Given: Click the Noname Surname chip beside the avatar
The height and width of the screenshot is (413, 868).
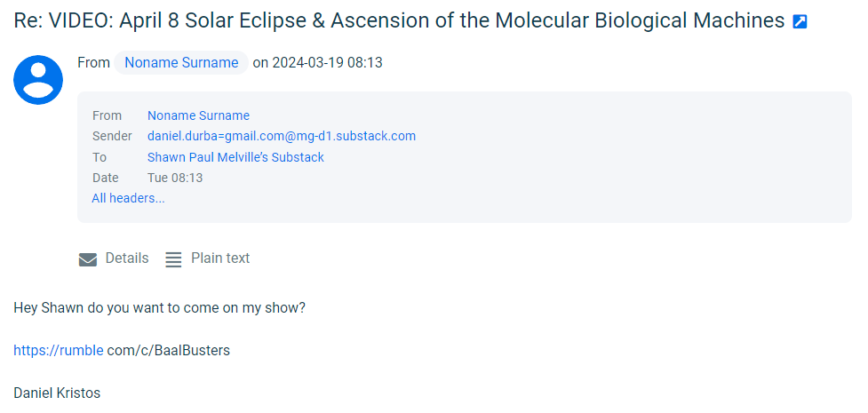Looking at the screenshot, I should click(x=181, y=63).
